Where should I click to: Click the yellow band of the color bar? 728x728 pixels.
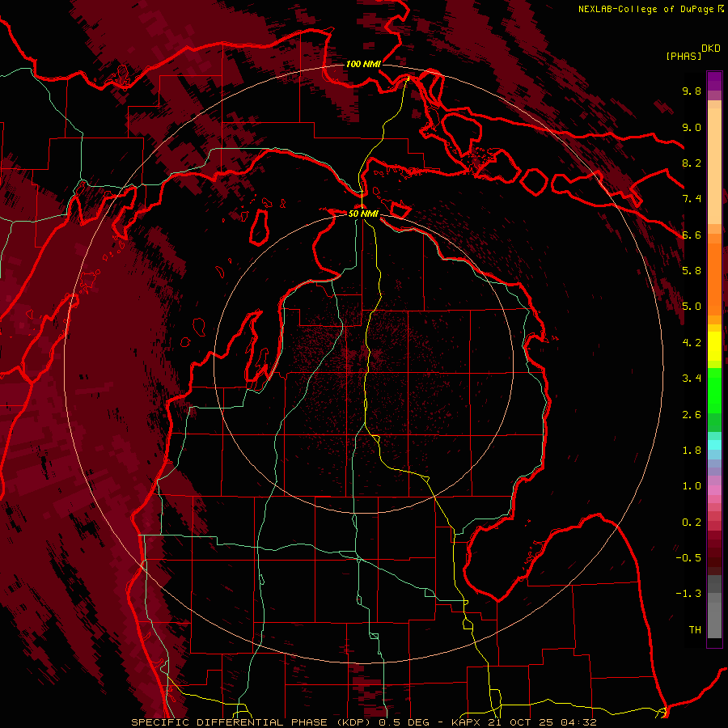click(x=714, y=346)
